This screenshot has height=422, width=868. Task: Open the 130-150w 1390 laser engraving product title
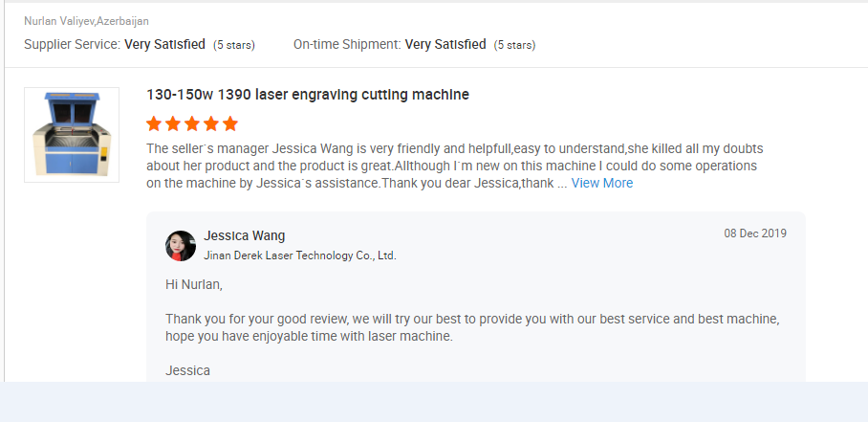(x=307, y=95)
